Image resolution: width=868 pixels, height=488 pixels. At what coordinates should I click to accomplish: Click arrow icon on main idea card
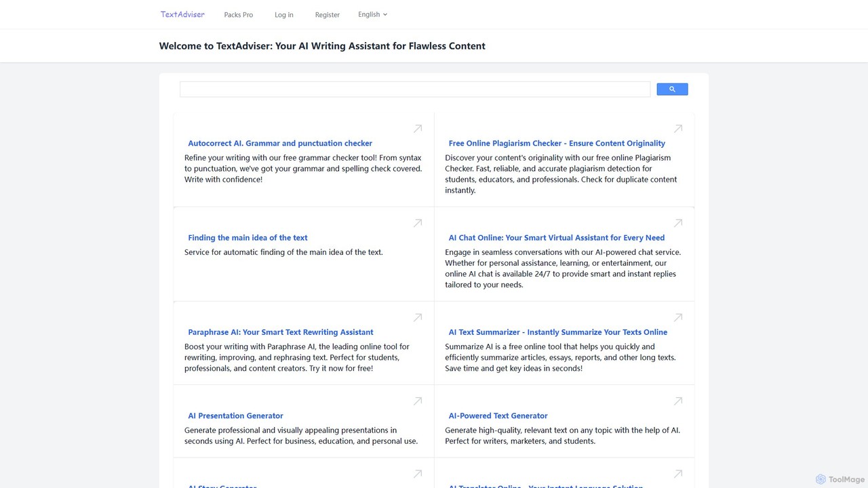coord(418,222)
